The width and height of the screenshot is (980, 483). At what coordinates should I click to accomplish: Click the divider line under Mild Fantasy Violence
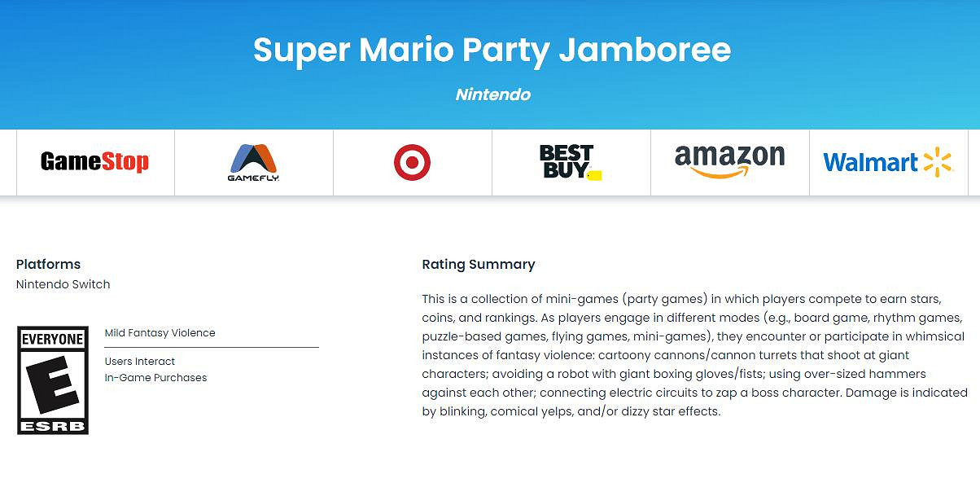pyautogui.click(x=212, y=348)
